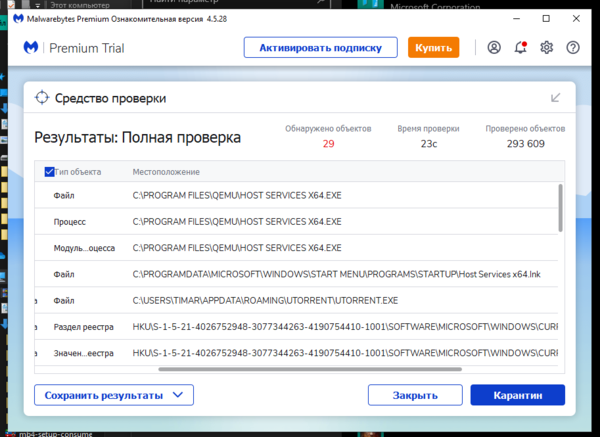Click the Активировать подписку button
Screen dimensions: 600x437
pos(321,47)
